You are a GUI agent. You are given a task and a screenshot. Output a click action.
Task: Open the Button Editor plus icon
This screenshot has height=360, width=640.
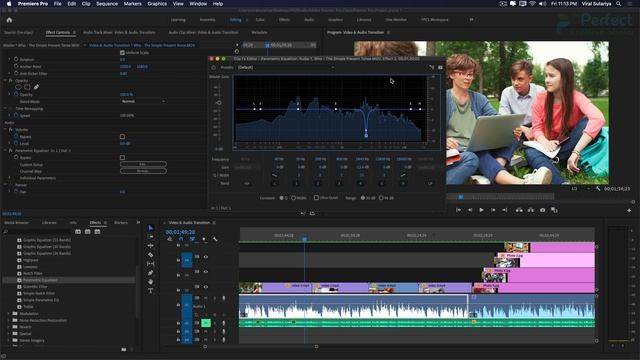(x=629, y=210)
